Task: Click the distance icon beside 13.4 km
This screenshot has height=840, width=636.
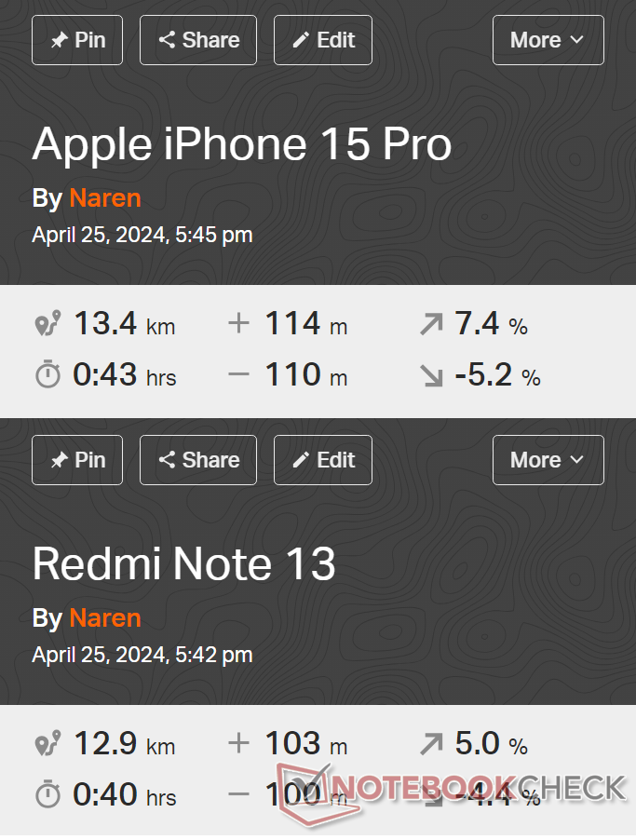Action: (x=47, y=323)
